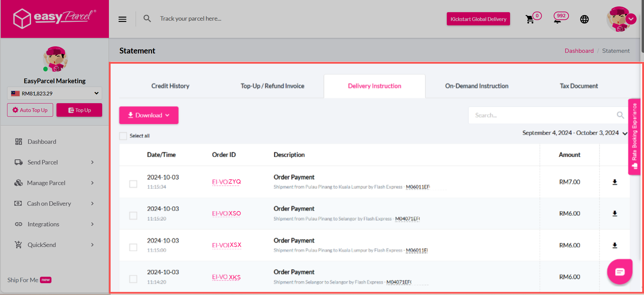
Task: Open the RM81,823.29 balance dropdown
Action: (55, 93)
